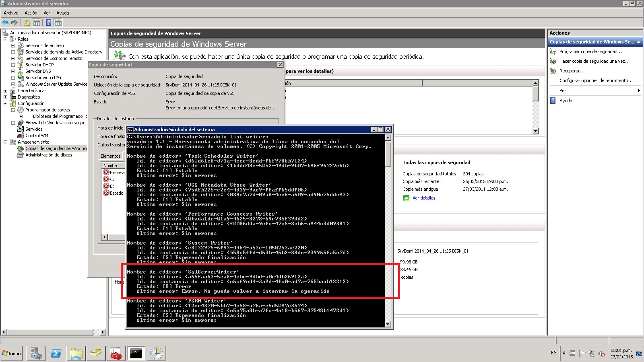The image size is (644, 362).
Task: Click the red toolbox taskbar icon
Action: (x=116, y=354)
